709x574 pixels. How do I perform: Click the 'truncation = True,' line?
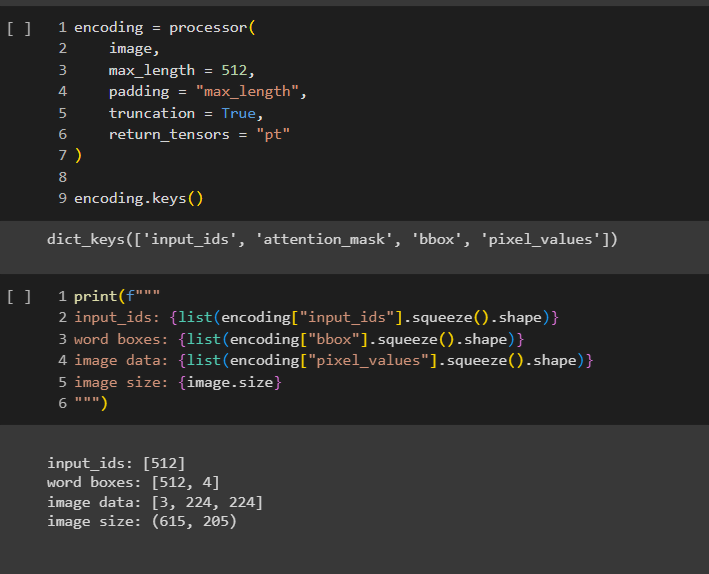click(186, 113)
